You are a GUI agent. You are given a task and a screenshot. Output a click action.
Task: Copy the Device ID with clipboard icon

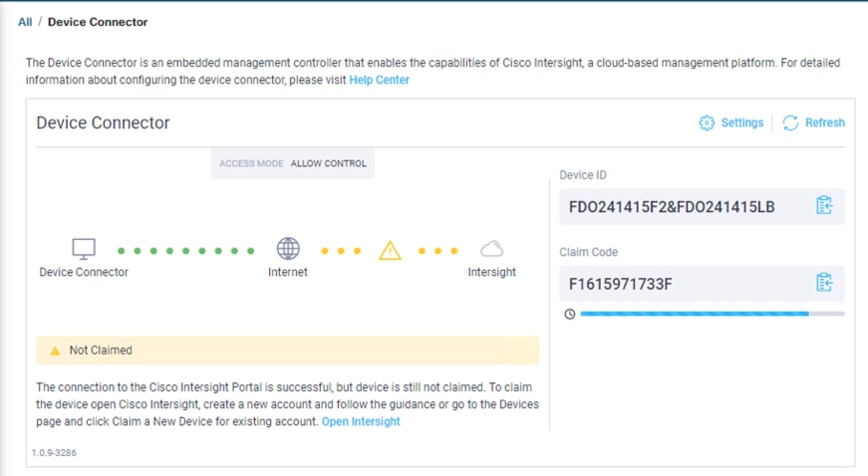coord(824,206)
